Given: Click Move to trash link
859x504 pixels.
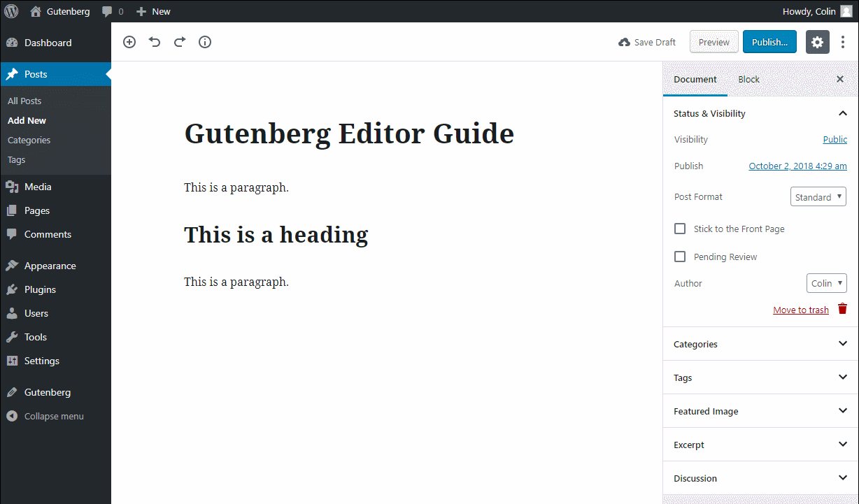Looking at the screenshot, I should click(801, 310).
